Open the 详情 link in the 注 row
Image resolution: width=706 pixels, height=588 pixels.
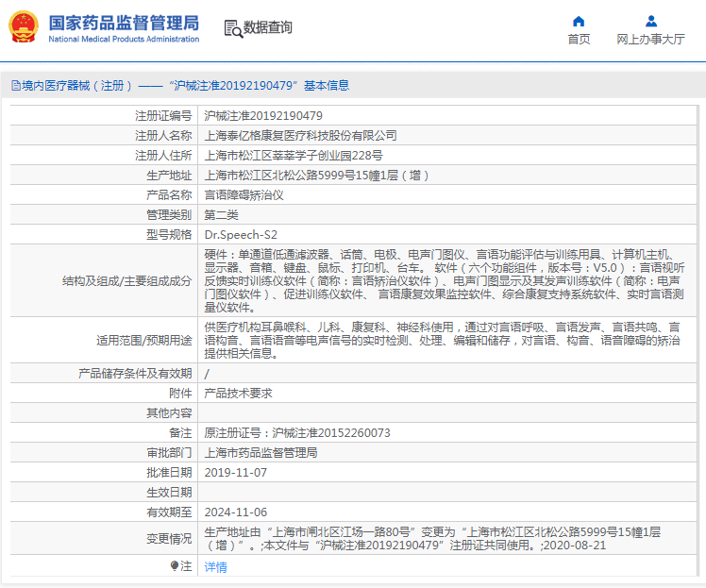coord(215,567)
